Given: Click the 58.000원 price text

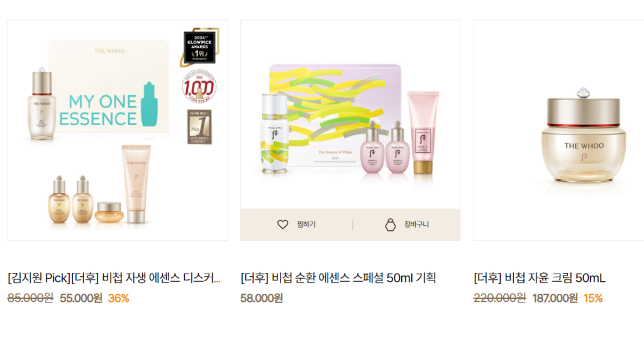Looking at the screenshot, I should tap(262, 298).
